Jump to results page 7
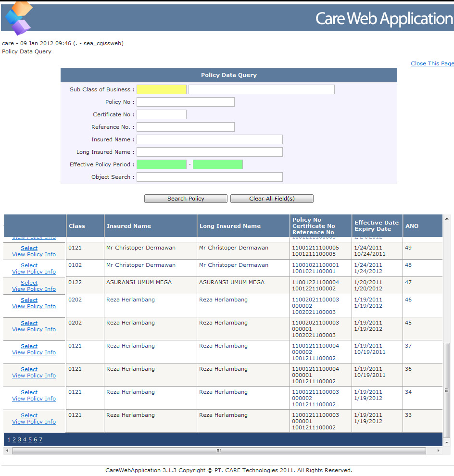Screen dimensions: 454x476 [40, 439]
